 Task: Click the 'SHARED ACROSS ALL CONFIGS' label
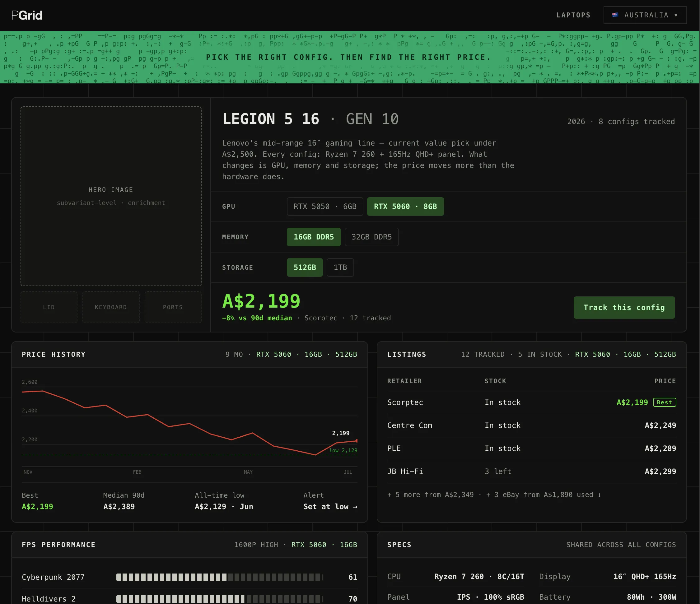(621, 545)
